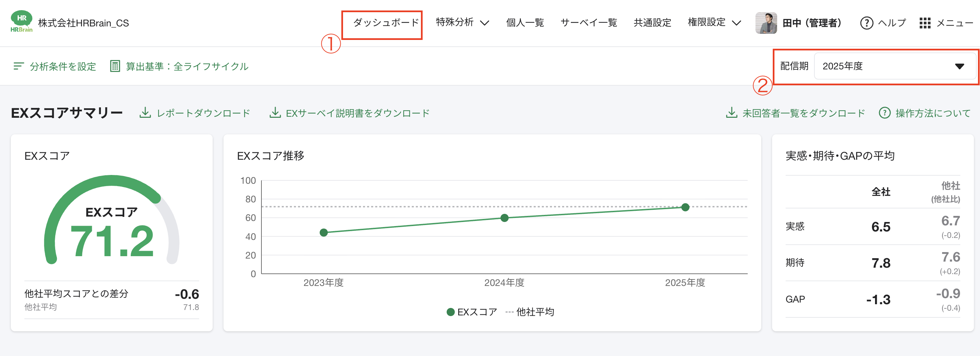Open the 個人一覧 navigation item

[x=525, y=23]
